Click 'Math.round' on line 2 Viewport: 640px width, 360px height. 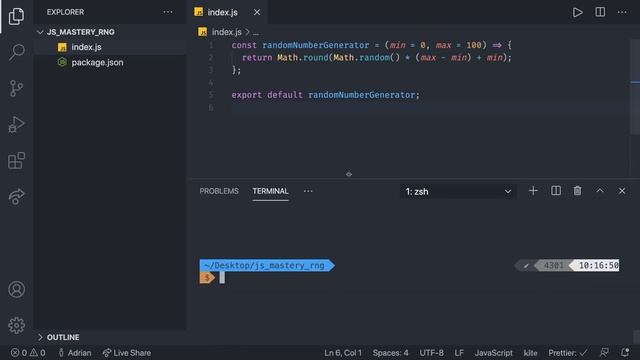[x=303, y=58]
